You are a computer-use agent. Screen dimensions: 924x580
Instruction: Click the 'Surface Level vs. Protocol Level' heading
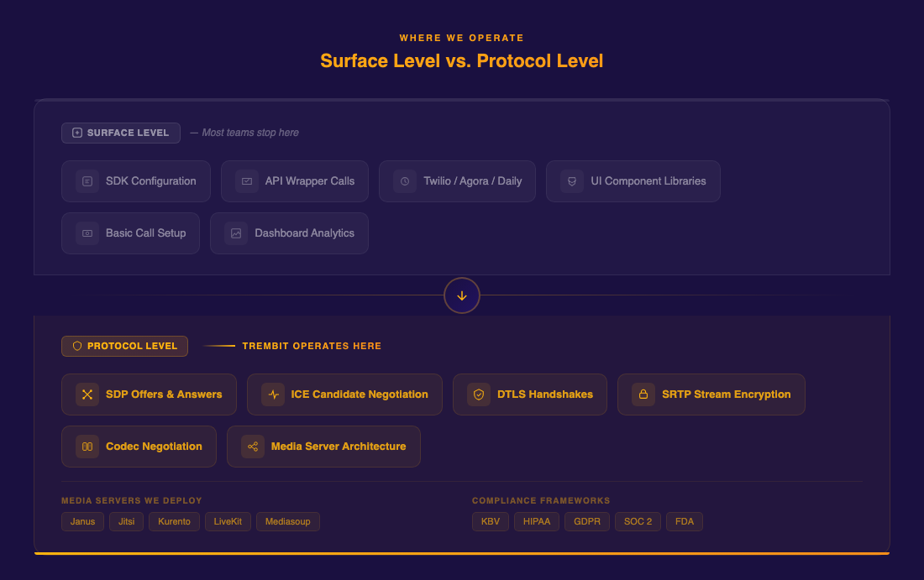click(x=461, y=60)
